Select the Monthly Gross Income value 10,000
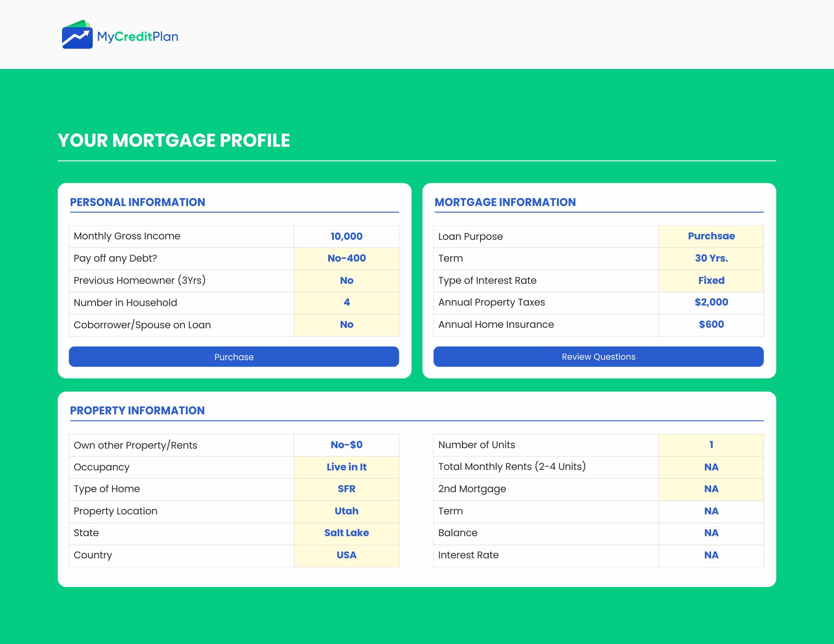The height and width of the screenshot is (644, 834). point(346,237)
